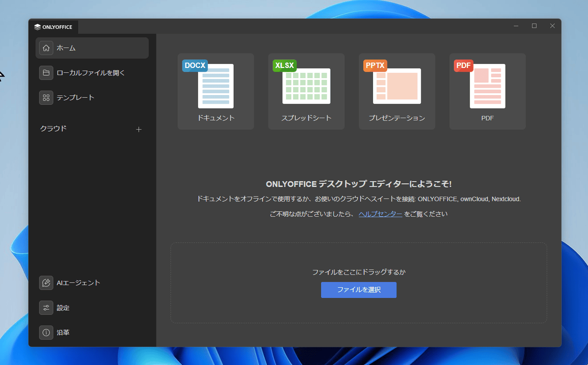Image resolution: width=588 pixels, height=365 pixels.
Task: Open the 設定 sliders icon
Action: (x=46, y=308)
